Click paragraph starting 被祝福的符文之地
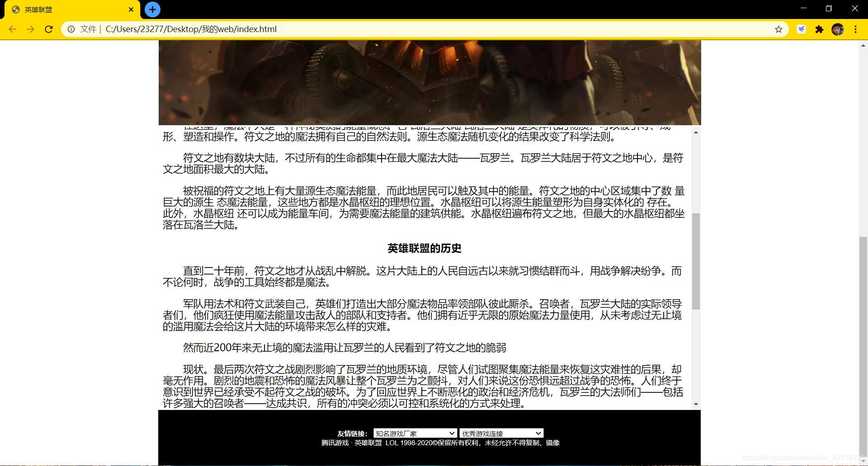This screenshot has height=466, width=868. (424, 208)
